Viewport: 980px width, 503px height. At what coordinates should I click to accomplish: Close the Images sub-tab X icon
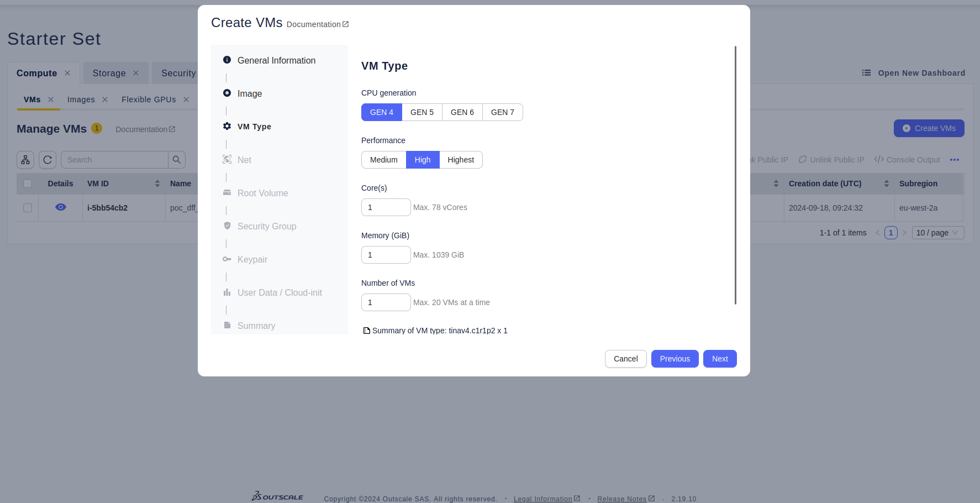(105, 99)
